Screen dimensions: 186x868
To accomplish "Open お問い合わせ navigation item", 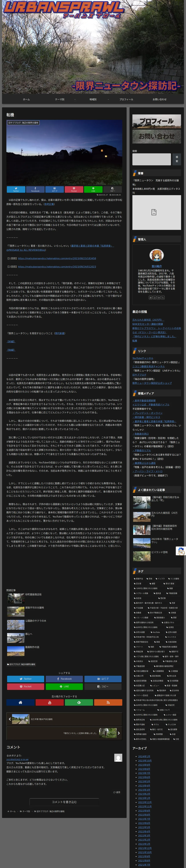I will (x=159, y=99).
